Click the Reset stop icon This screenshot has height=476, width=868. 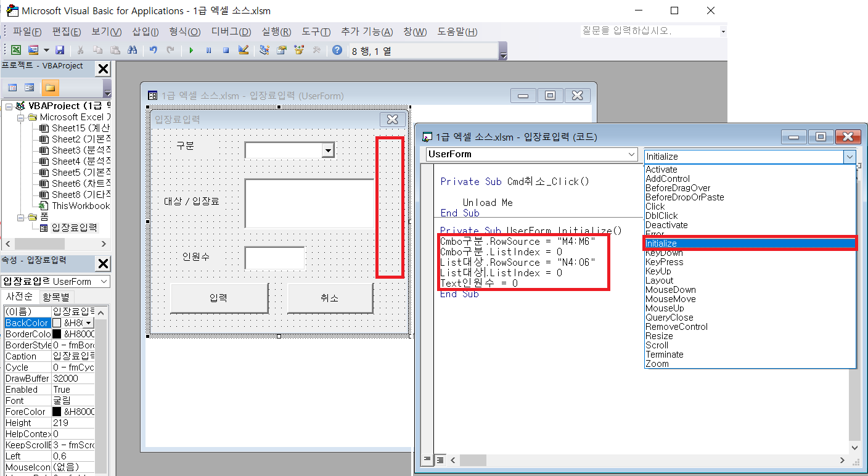click(x=226, y=51)
